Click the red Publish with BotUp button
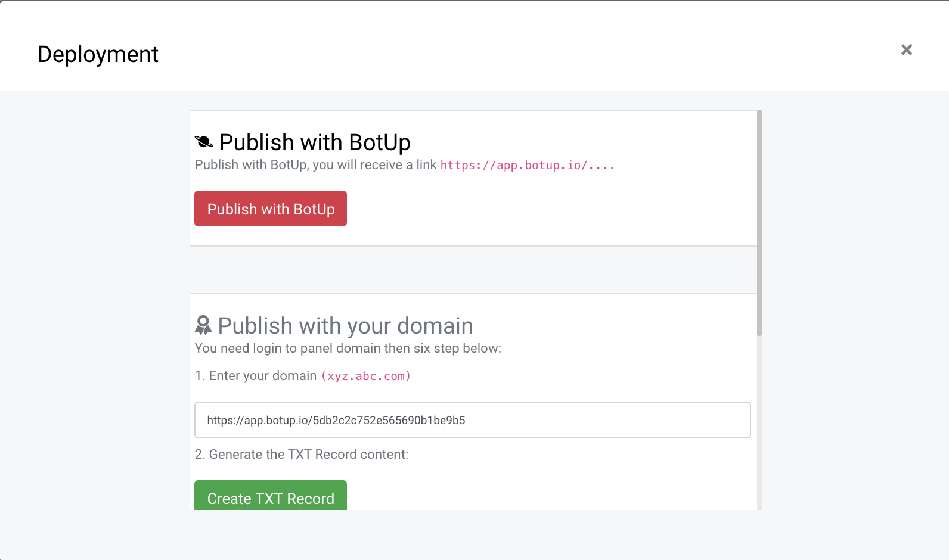Image resolution: width=949 pixels, height=560 pixels. tap(271, 209)
